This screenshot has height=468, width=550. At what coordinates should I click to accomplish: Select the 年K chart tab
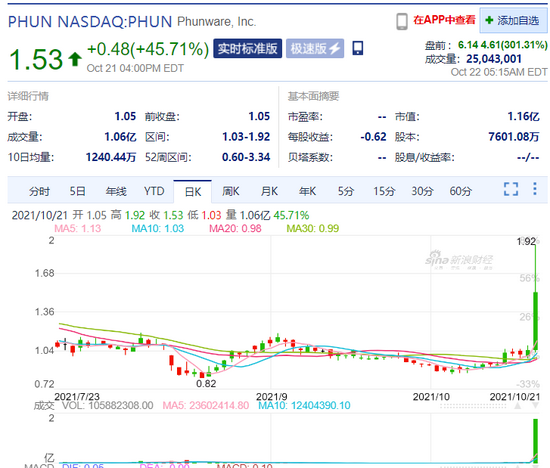307,192
